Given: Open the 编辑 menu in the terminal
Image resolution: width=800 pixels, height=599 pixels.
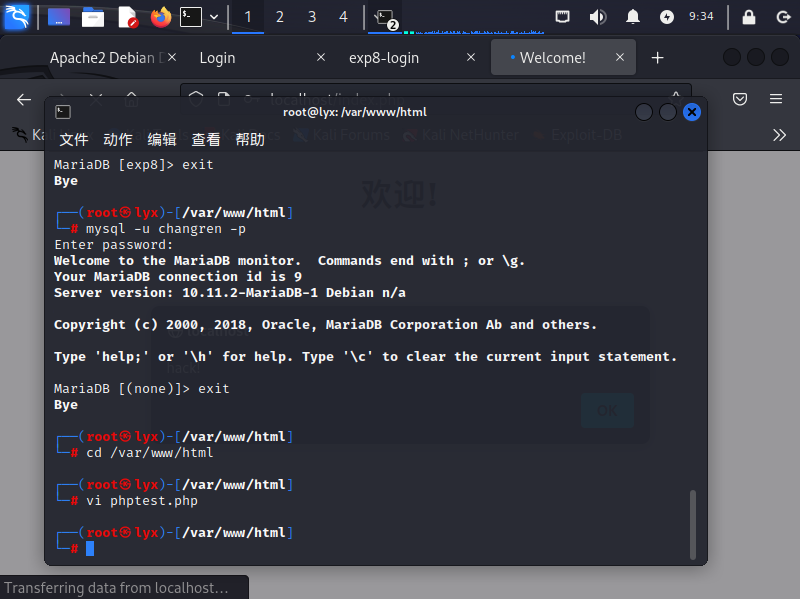Looking at the screenshot, I should pos(162,139).
